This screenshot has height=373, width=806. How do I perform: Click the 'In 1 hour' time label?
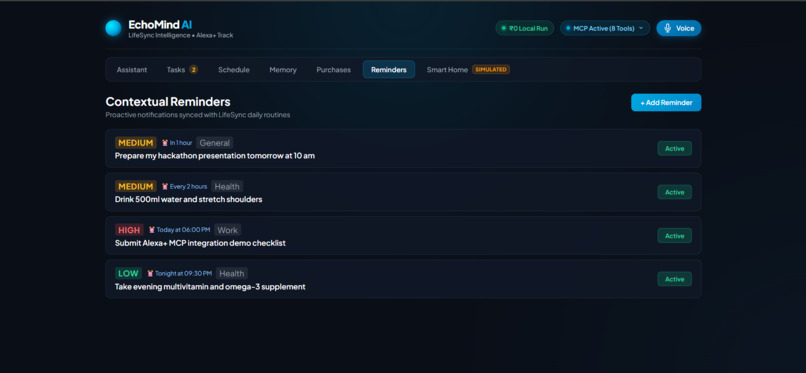pos(181,143)
